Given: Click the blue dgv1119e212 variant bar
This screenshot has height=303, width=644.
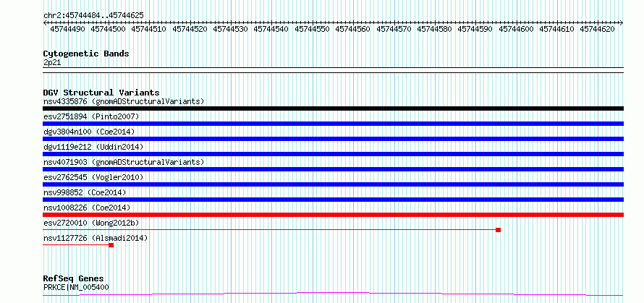Looking at the screenshot, I should [x=333, y=154].
